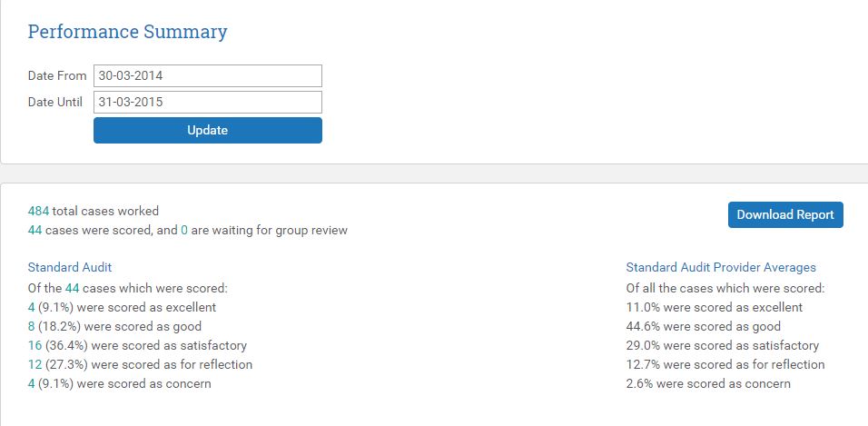Select the 4 cases scored as concern
868x426 pixels.
point(32,383)
